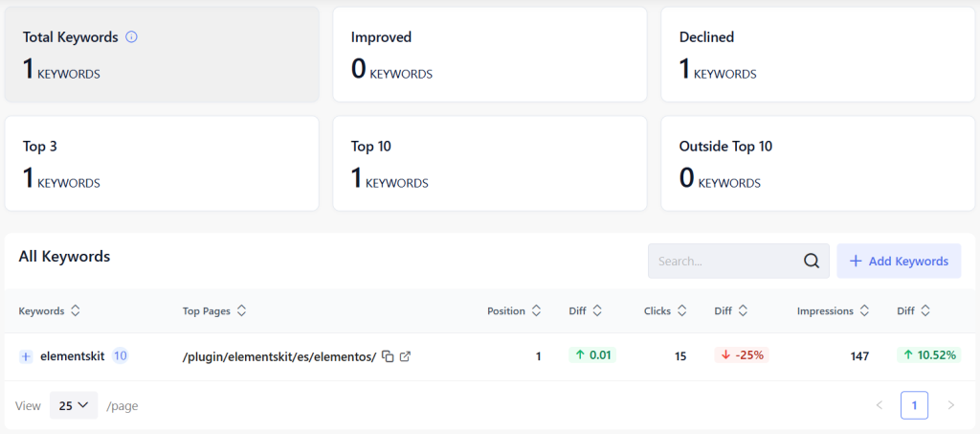Screen dimensions: 980x434
Task: Click Add Keywords button
Action: point(899,261)
